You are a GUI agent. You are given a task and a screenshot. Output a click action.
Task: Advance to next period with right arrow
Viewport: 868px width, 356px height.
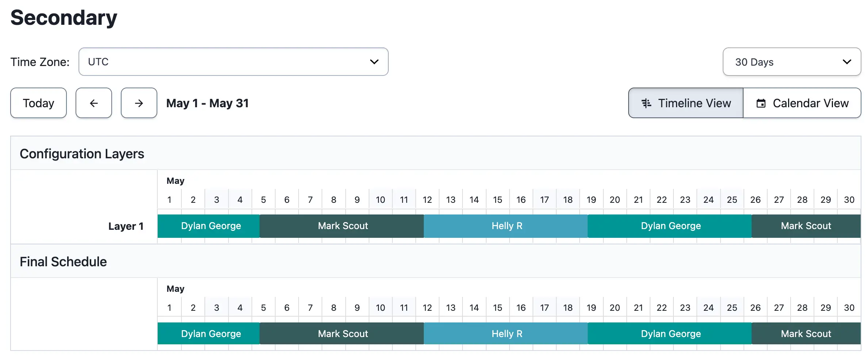pyautogui.click(x=139, y=103)
